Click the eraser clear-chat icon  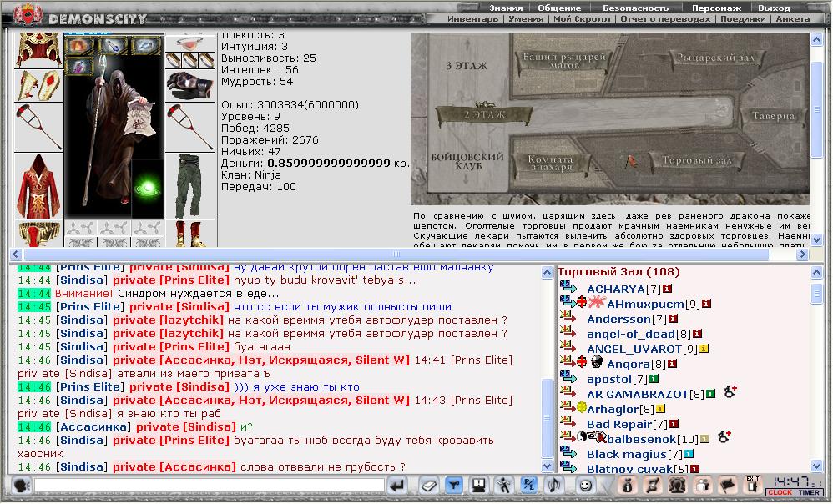[x=429, y=486]
